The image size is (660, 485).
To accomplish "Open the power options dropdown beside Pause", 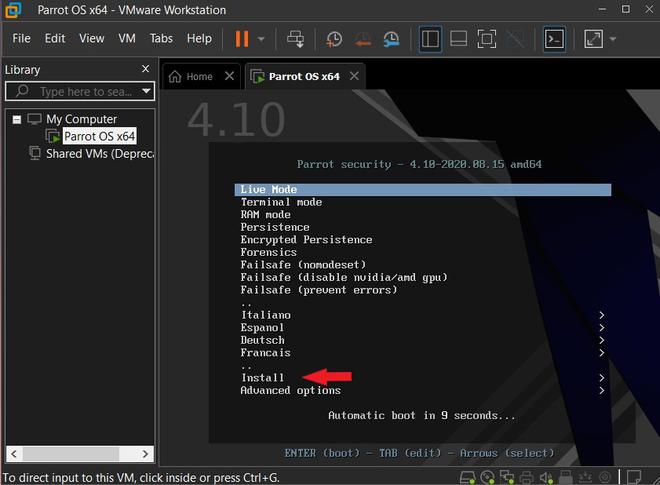I will coord(261,39).
